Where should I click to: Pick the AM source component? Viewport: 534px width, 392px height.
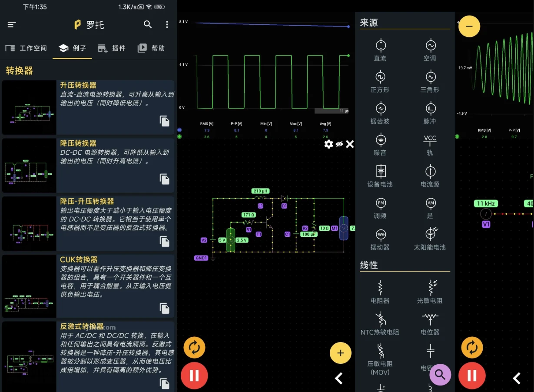coord(430,208)
